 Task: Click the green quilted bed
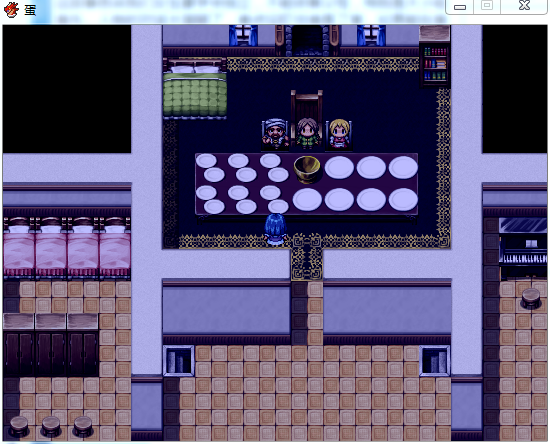click(x=195, y=88)
